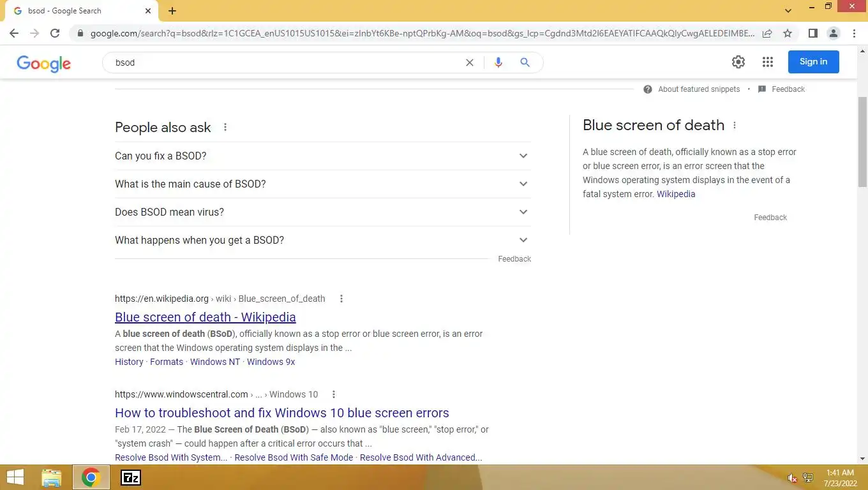This screenshot has height=490, width=868.
Task: Click the muted volume tray icon
Action: pos(792,478)
